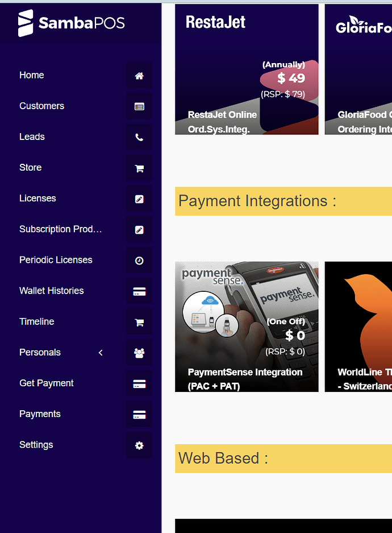This screenshot has width=392, height=533.
Task: Click the PaymentSense $ 0 price
Action: (x=295, y=336)
